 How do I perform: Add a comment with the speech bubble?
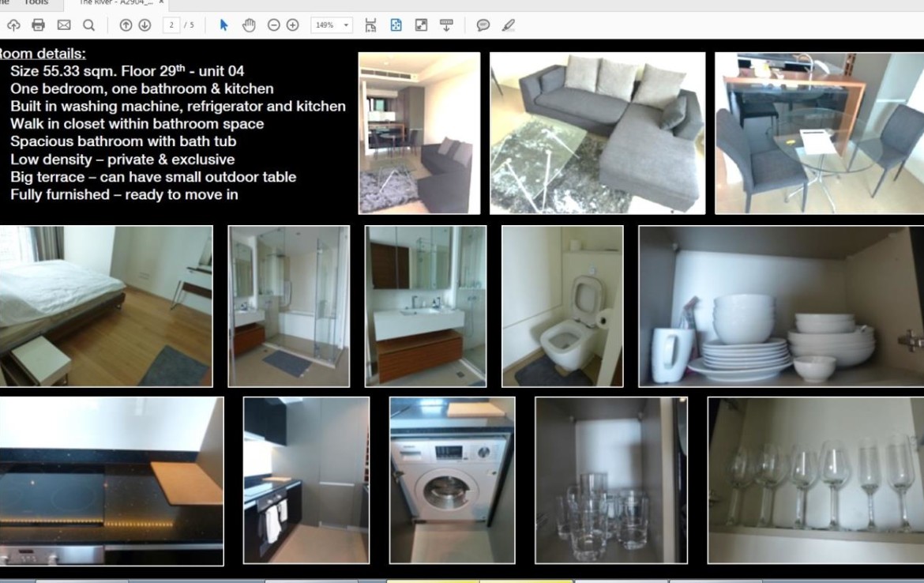click(483, 25)
